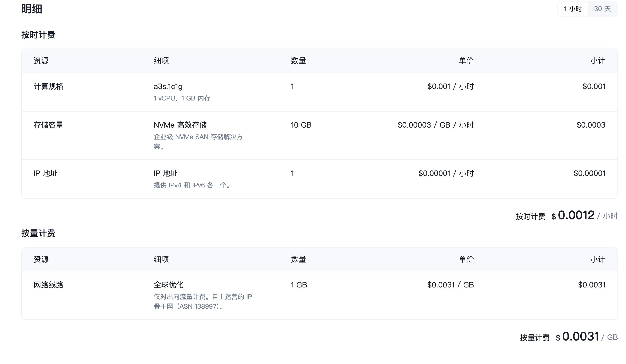Select the a3s.1c1g compute spec
This screenshot has width=626, height=364.
click(x=168, y=86)
